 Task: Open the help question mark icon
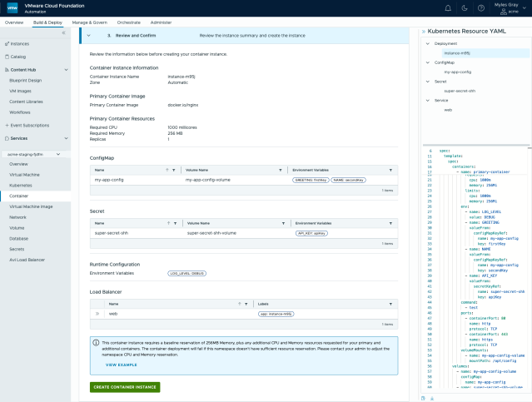coord(481,8)
